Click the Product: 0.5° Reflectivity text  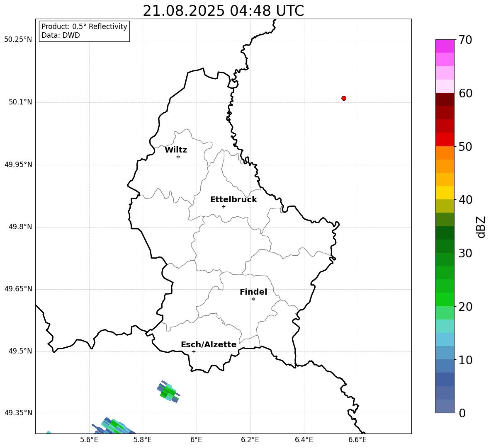84,27
